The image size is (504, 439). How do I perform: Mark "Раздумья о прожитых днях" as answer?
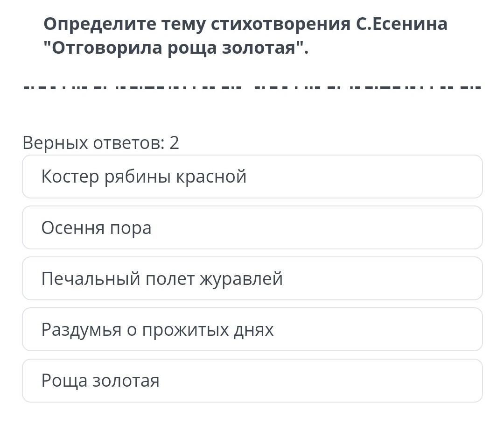[x=252, y=329]
